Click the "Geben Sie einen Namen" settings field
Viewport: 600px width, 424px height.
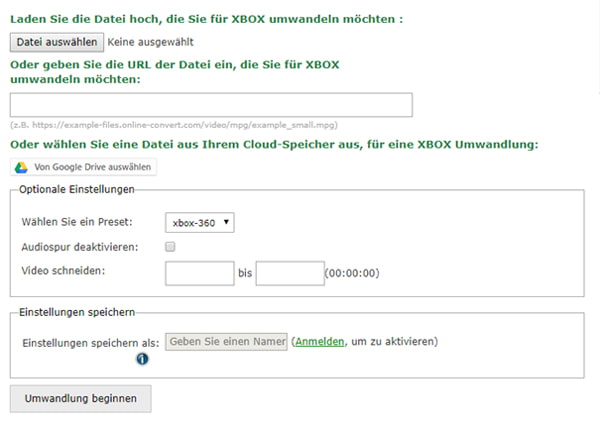227,342
